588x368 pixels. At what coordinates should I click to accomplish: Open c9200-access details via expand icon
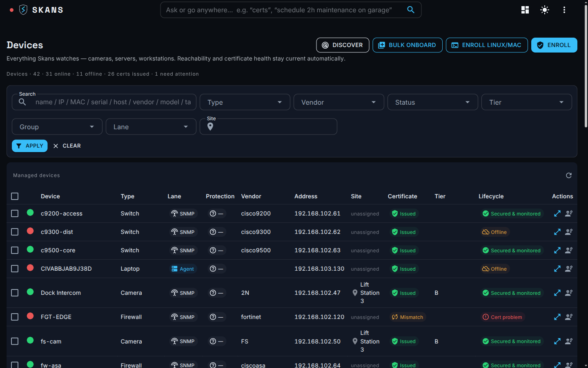coord(557,213)
